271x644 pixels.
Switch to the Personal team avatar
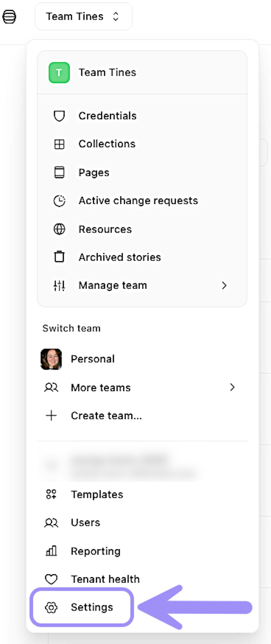pyautogui.click(x=51, y=359)
